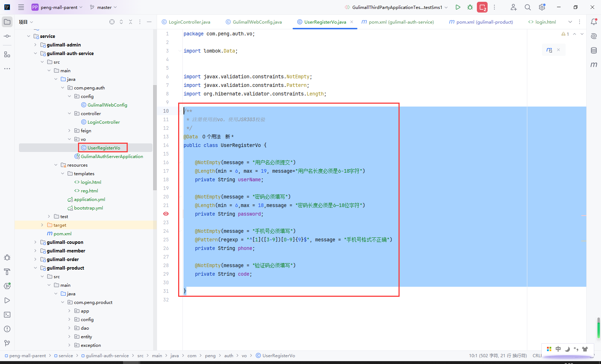
Task: Switch to pom.xml (gulimall-product) tab
Action: pos(481,22)
